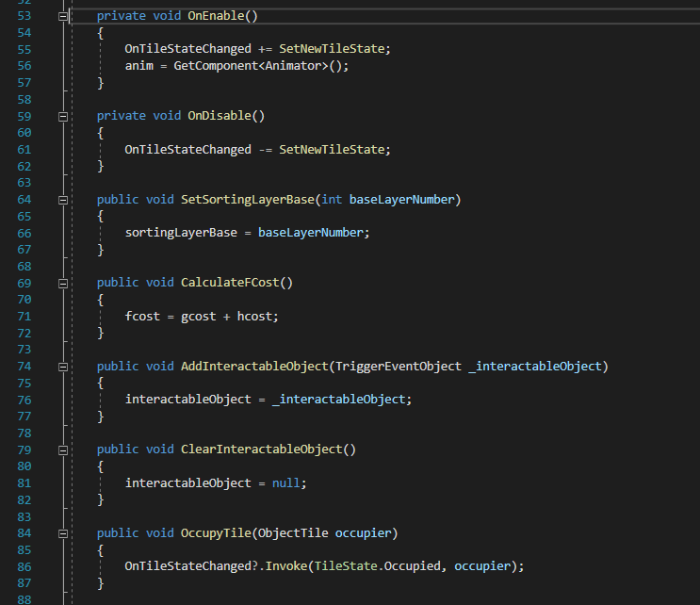
Task: Select line number 71 in the gutter
Action: pyautogui.click(x=24, y=316)
